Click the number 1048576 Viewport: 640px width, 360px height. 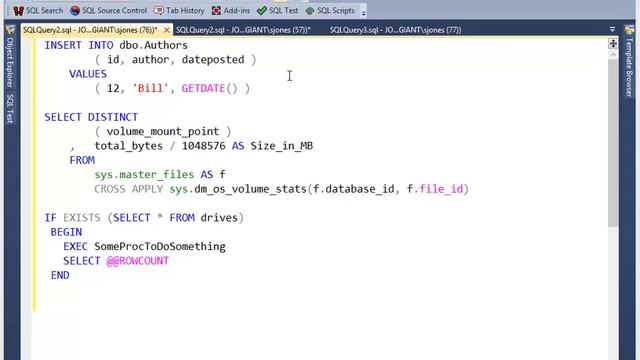pyautogui.click(x=203, y=146)
